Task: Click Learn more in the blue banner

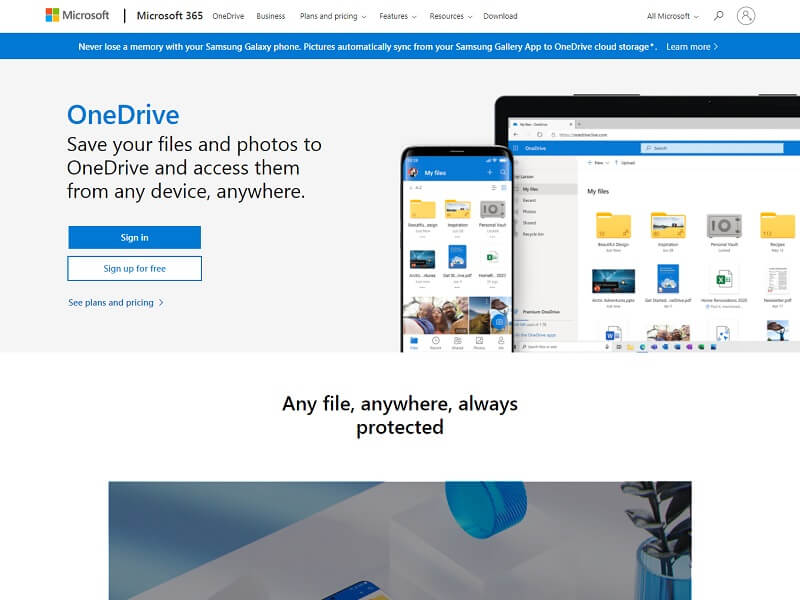Action: pos(692,46)
